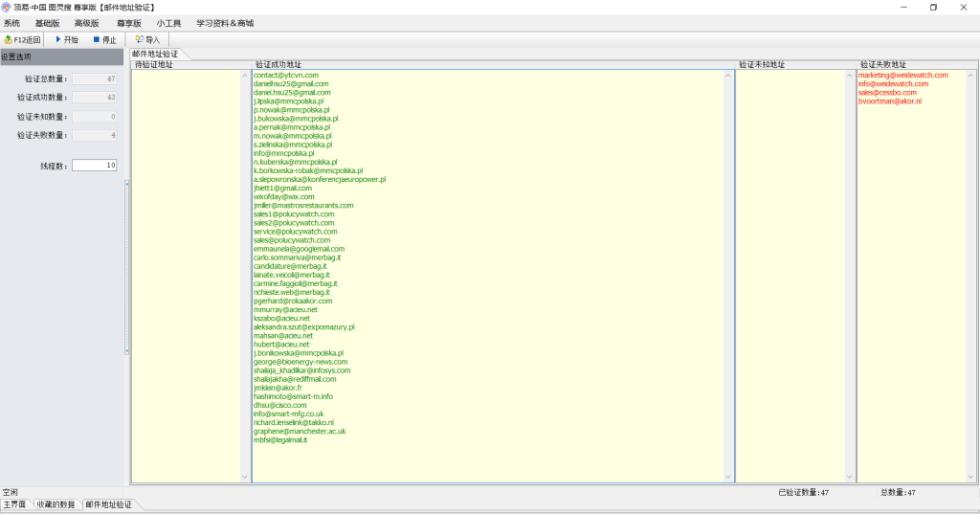The height and width of the screenshot is (514, 980).
Task: Click the F12返回 toolbar button
Action: coord(22,40)
